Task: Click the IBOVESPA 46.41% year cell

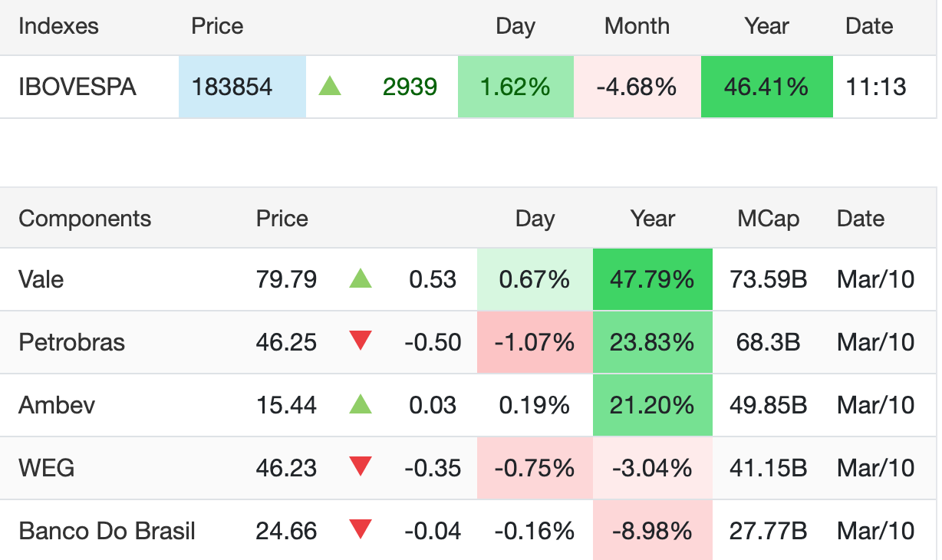Action: click(x=766, y=87)
